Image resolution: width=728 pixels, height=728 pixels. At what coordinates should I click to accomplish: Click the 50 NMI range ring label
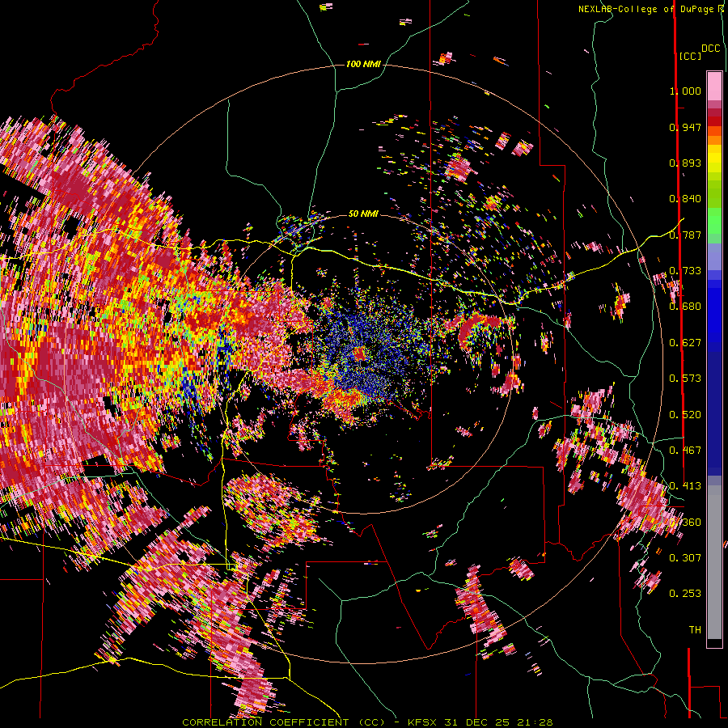[x=363, y=214]
